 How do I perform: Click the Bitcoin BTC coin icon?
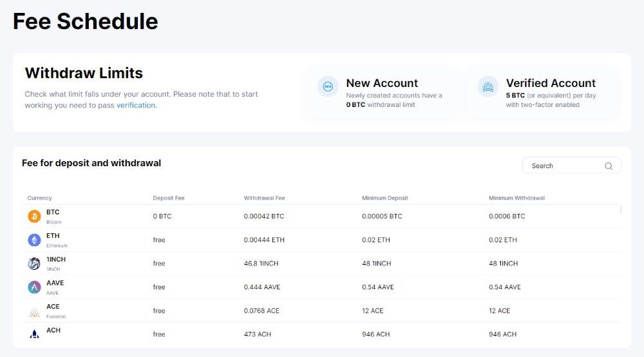click(x=34, y=217)
